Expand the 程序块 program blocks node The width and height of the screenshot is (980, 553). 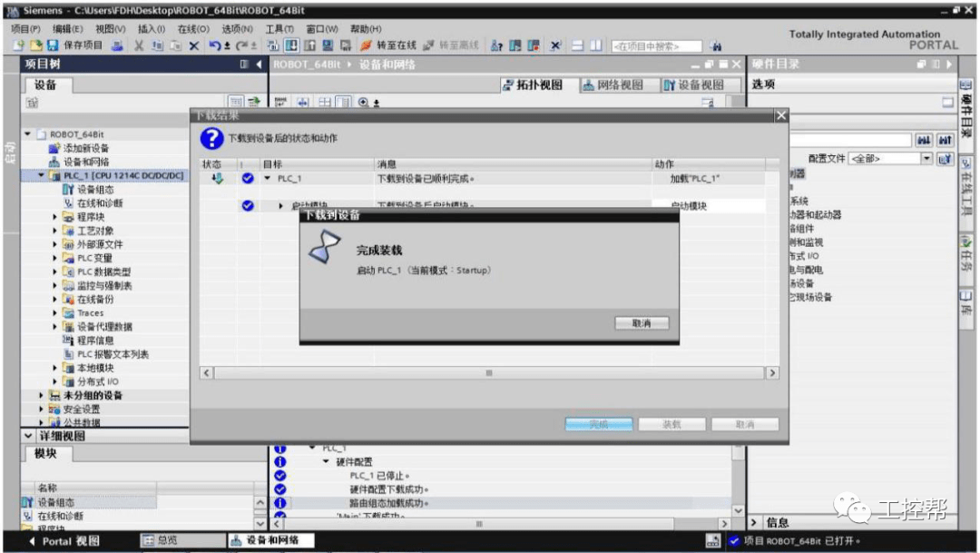pos(55,217)
